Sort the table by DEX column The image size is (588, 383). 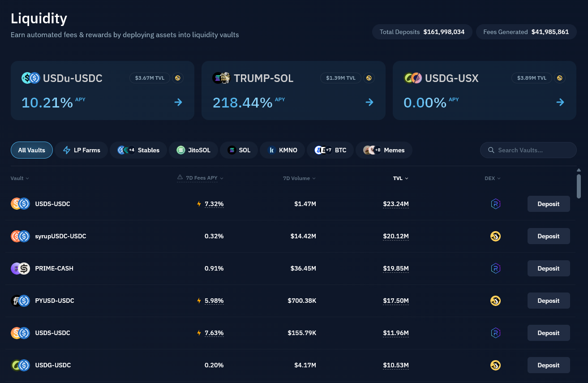pyautogui.click(x=493, y=178)
